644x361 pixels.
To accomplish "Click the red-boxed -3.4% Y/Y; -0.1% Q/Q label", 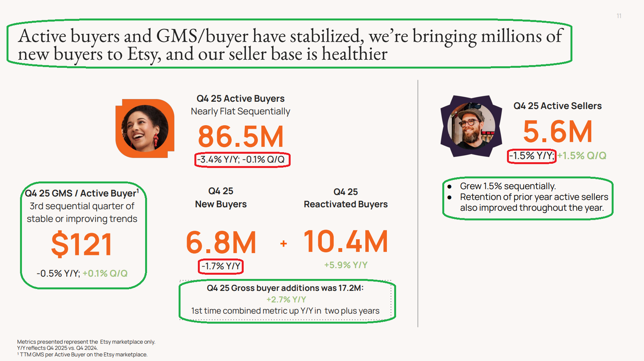I will [x=242, y=160].
